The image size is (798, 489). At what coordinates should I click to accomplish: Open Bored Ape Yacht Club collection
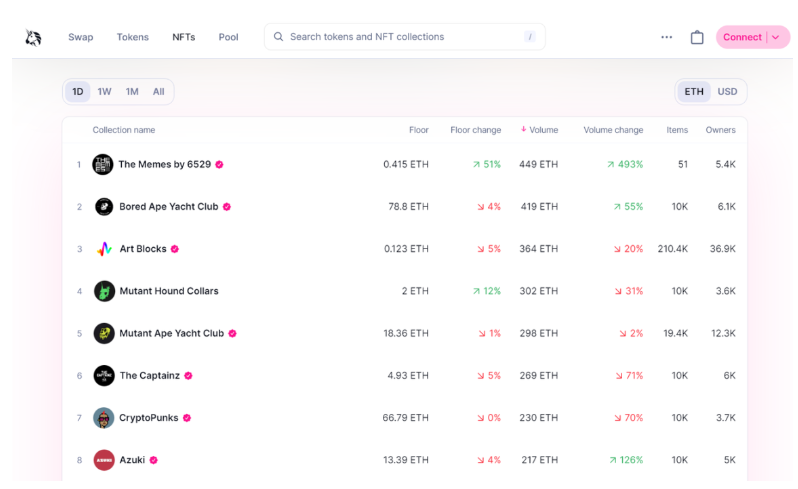click(168, 207)
